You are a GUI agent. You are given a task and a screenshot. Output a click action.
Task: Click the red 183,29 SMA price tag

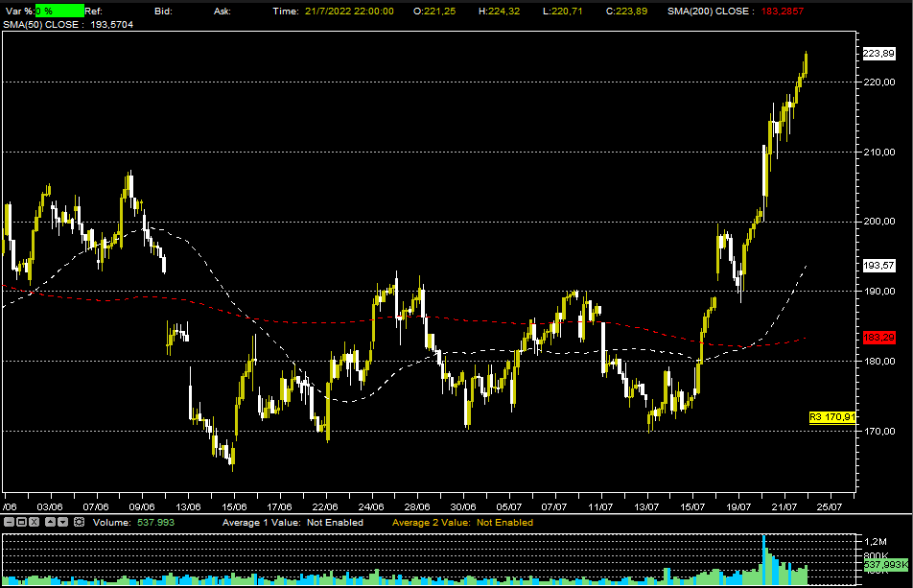[878, 338]
